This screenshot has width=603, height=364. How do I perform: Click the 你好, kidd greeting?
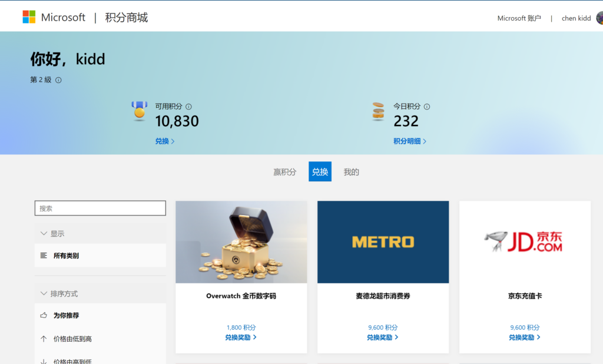(68, 59)
